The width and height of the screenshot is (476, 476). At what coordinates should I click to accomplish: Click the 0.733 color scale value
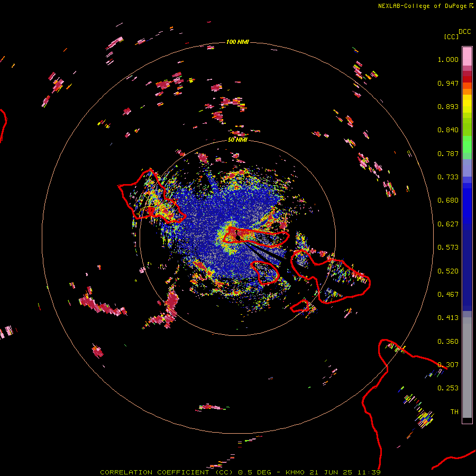point(448,177)
